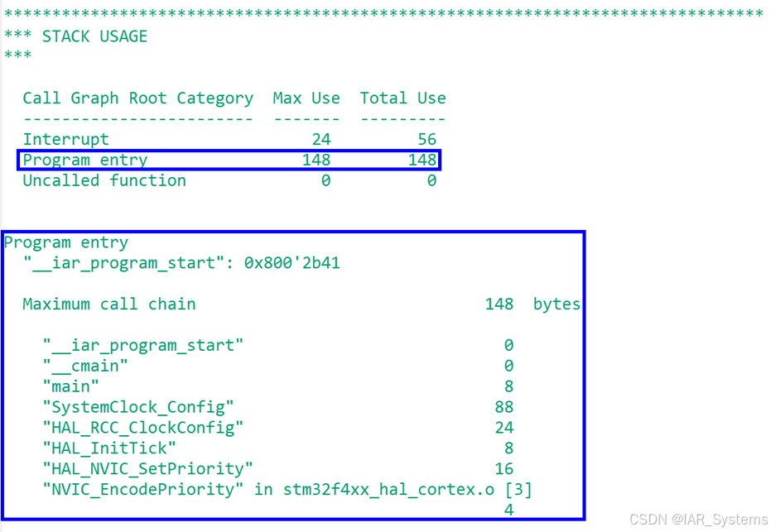The width and height of the screenshot is (771, 532).
Task: Click the "Max Use" column header
Action: click(306, 98)
